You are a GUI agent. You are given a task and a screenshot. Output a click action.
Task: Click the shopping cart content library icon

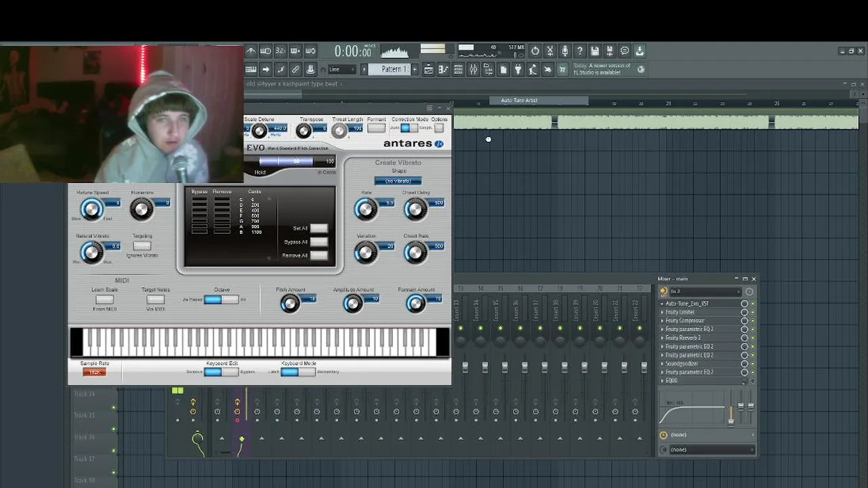(562, 69)
